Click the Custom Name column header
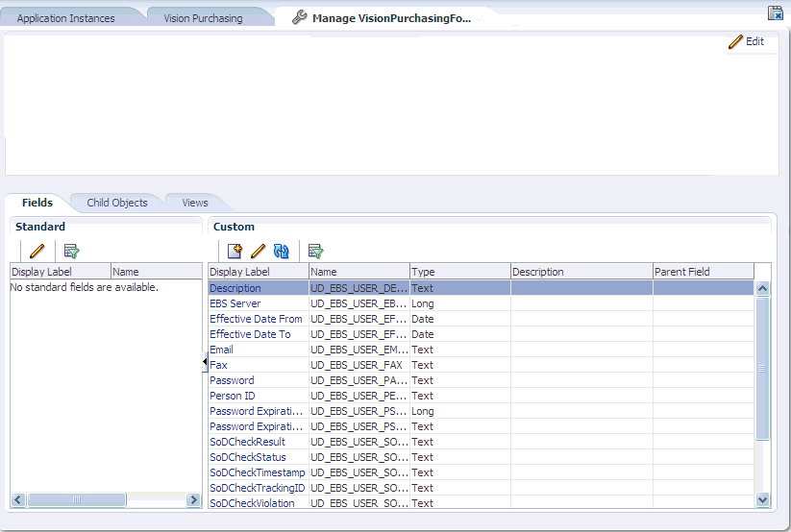Image resolution: width=791 pixels, height=532 pixels. click(x=359, y=272)
